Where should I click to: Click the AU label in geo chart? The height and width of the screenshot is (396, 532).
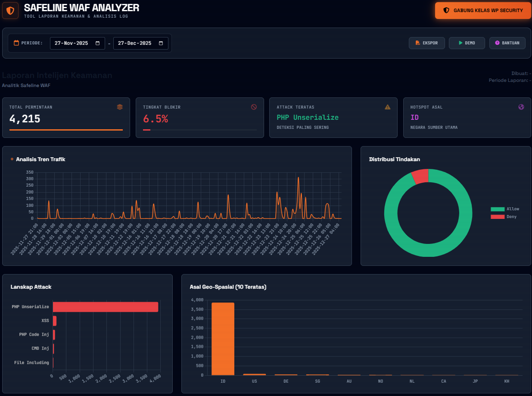pos(349,382)
